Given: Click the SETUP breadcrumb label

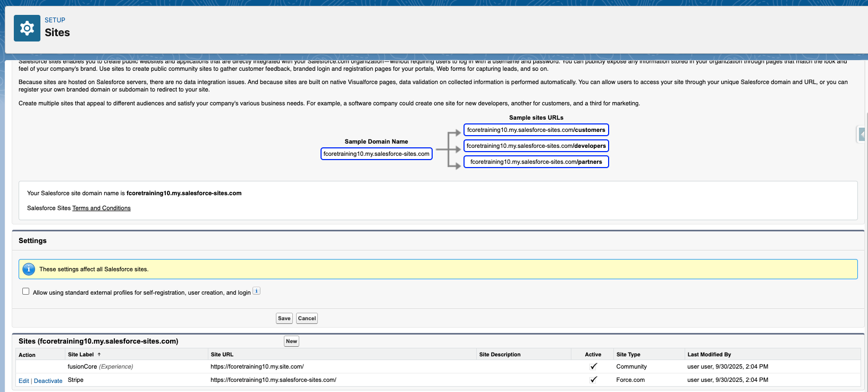Looking at the screenshot, I should coord(55,20).
